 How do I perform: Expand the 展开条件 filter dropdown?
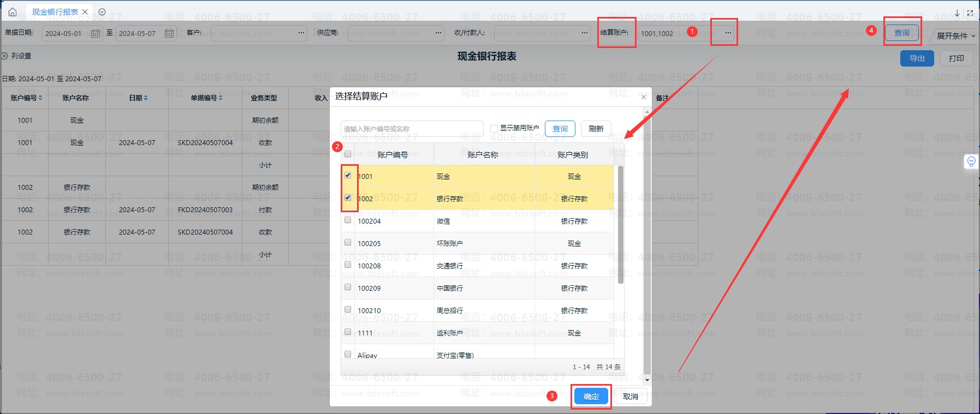(955, 36)
